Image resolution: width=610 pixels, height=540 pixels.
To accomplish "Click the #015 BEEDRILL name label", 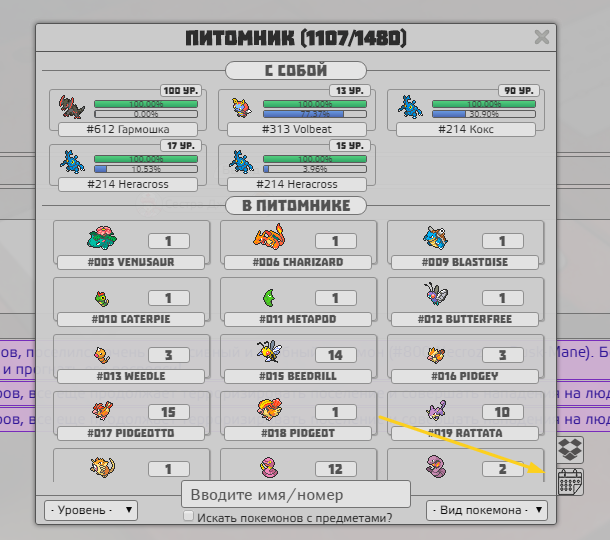I will tap(298, 376).
